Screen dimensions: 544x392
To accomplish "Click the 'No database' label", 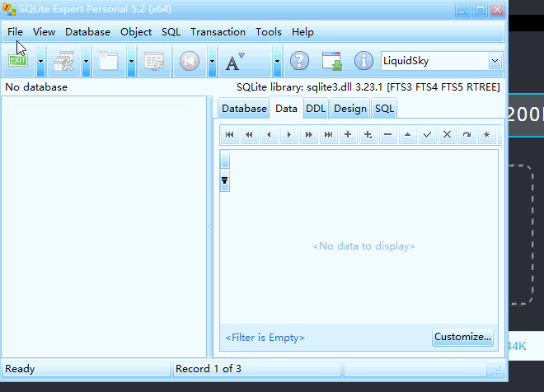I will 36,87.
